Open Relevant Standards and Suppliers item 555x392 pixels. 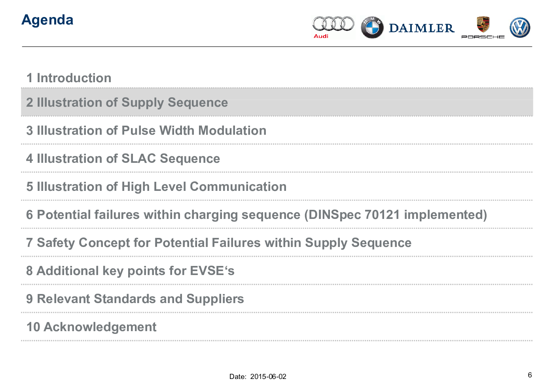[135, 299]
